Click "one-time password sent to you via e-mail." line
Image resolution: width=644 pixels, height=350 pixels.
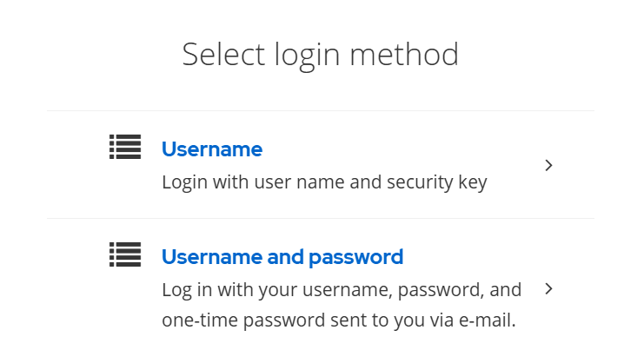pos(339,320)
